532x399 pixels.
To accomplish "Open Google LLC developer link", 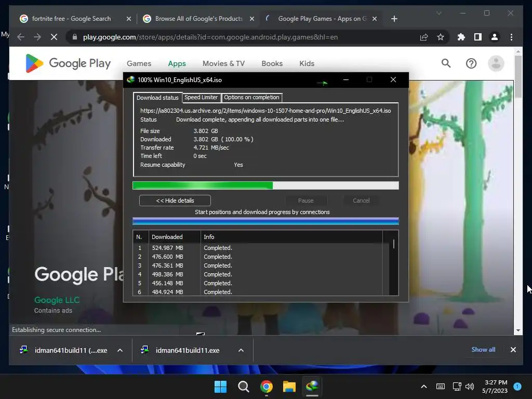I will pyautogui.click(x=57, y=300).
